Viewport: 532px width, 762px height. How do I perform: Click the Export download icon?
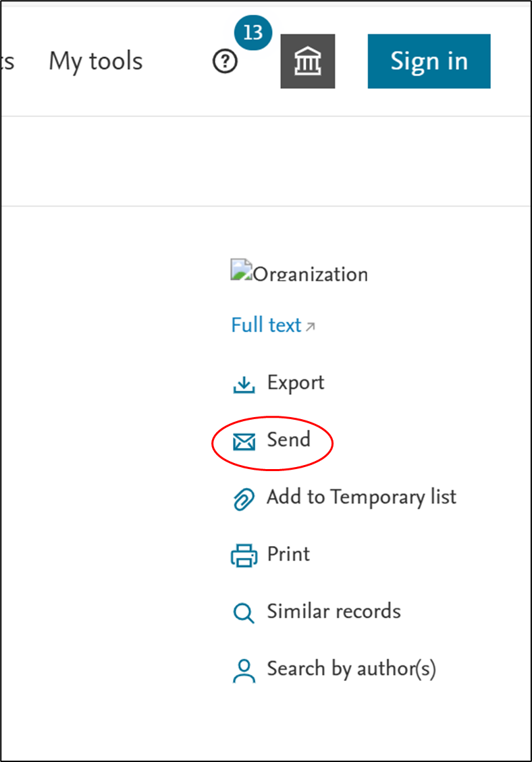244,384
